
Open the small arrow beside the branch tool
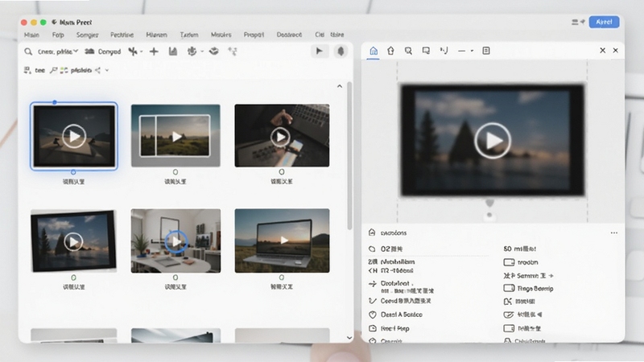(142, 51)
